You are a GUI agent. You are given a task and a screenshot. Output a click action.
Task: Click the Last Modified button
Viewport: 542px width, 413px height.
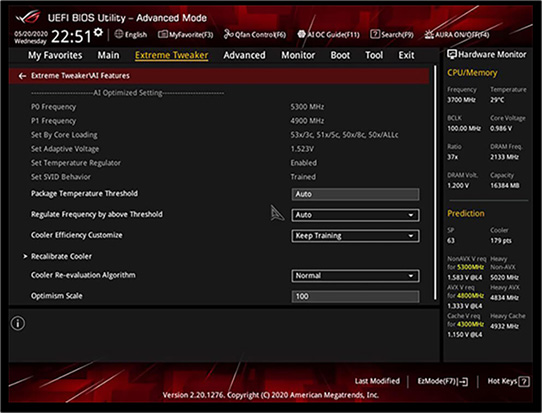[377, 381]
